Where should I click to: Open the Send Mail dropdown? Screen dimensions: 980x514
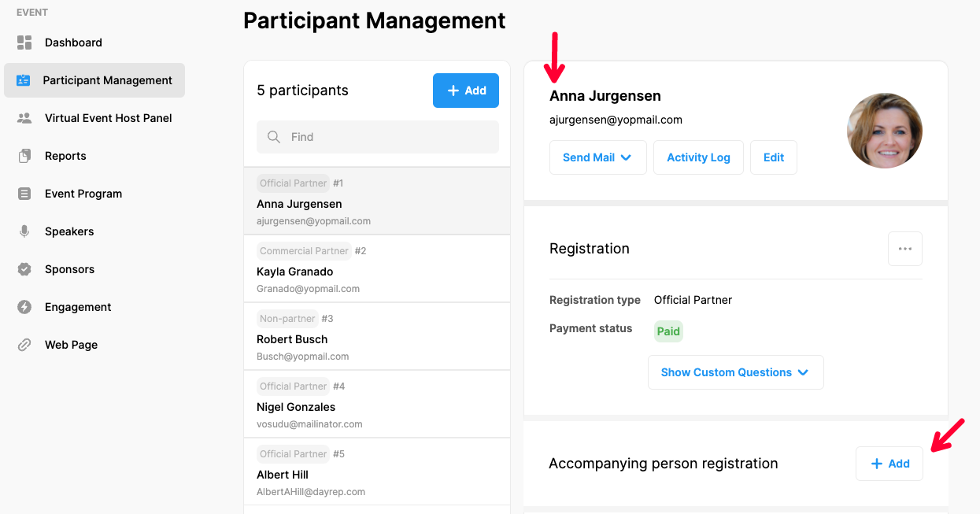597,157
